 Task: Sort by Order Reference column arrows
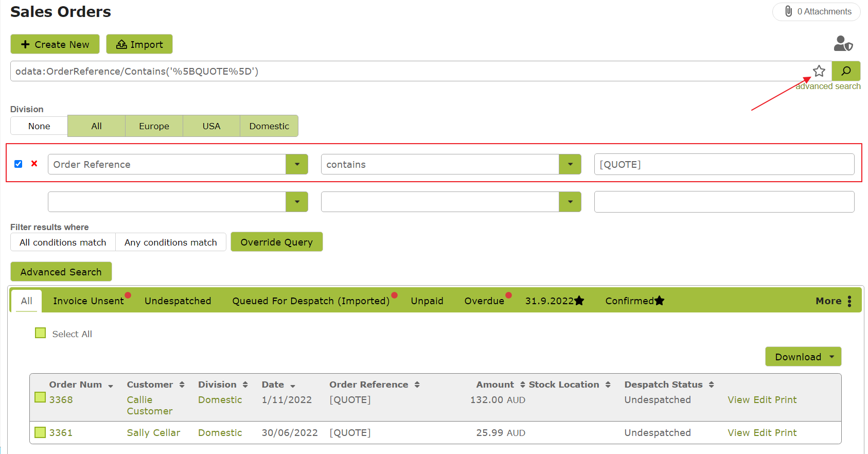[417, 385]
